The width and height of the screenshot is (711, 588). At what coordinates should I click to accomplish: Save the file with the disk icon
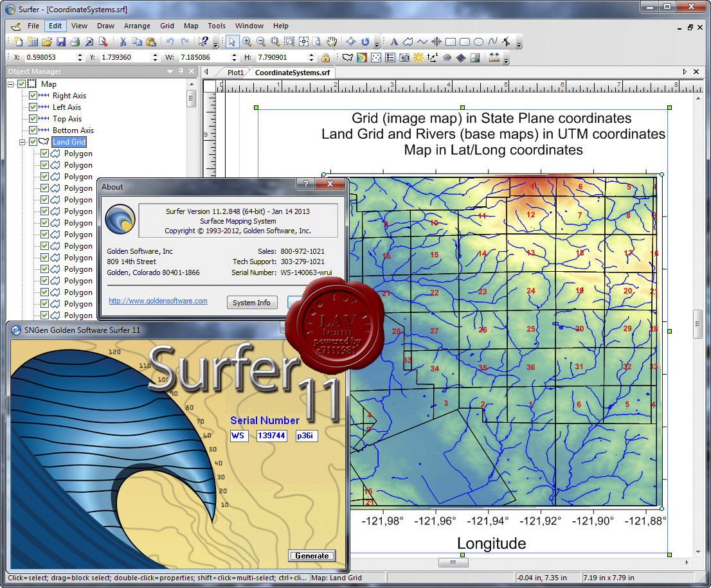(x=61, y=42)
